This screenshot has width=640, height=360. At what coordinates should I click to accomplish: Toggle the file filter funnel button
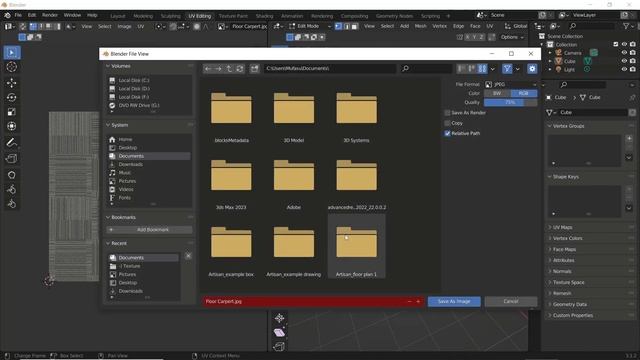[x=507, y=69]
